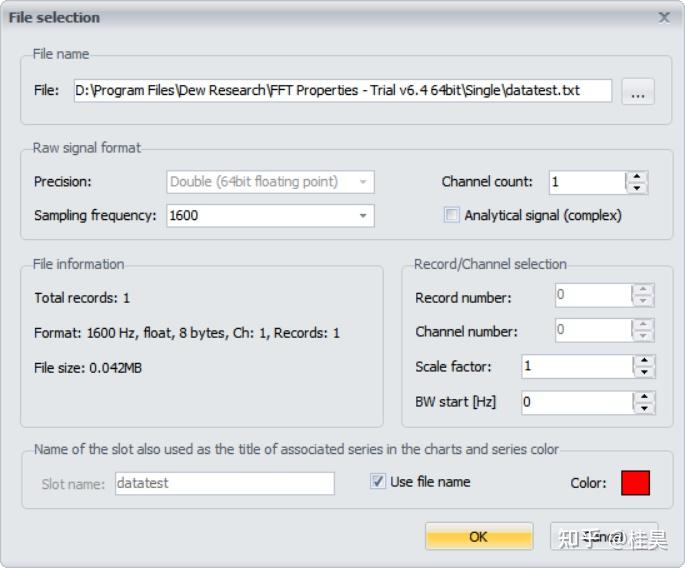This screenshot has height=568, width=685.
Task: Enable Analytical signal (complex) checkbox
Action: coord(451,215)
